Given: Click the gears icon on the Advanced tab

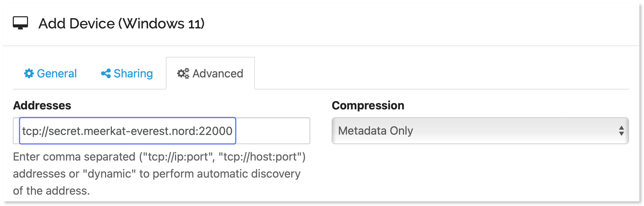Looking at the screenshot, I should coord(183,73).
